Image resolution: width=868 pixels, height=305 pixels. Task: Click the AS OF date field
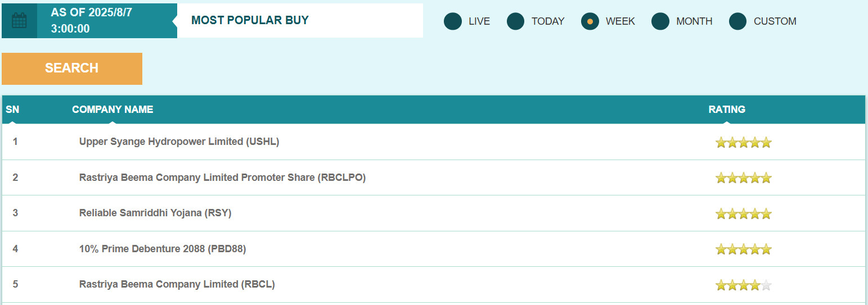pos(92,21)
